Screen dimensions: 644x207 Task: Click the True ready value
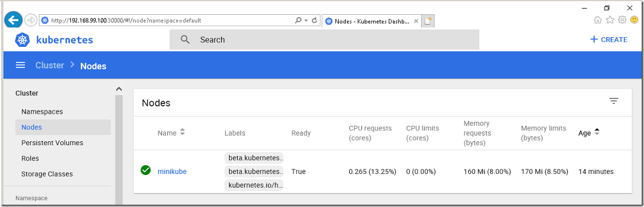coord(299,172)
